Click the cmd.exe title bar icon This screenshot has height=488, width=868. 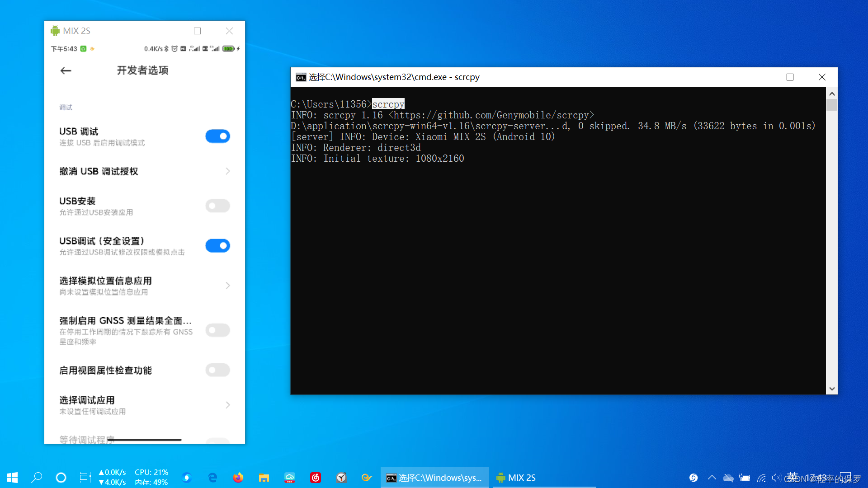[x=301, y=77]
